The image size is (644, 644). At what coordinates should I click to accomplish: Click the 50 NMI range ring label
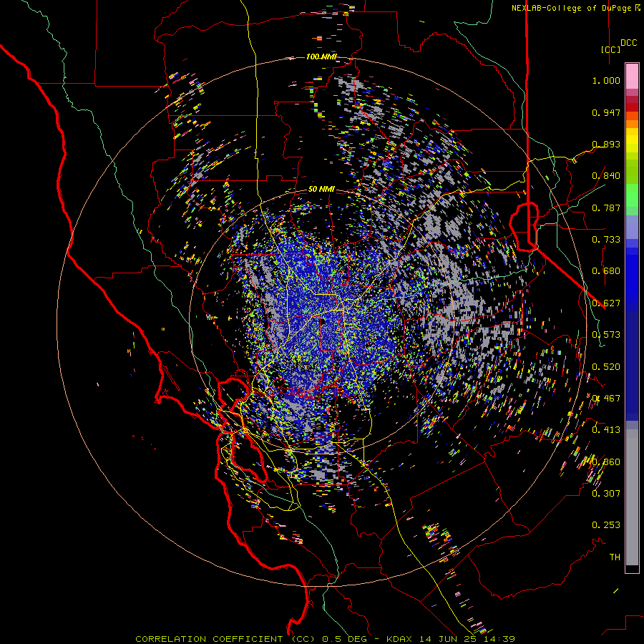(321, 190)
